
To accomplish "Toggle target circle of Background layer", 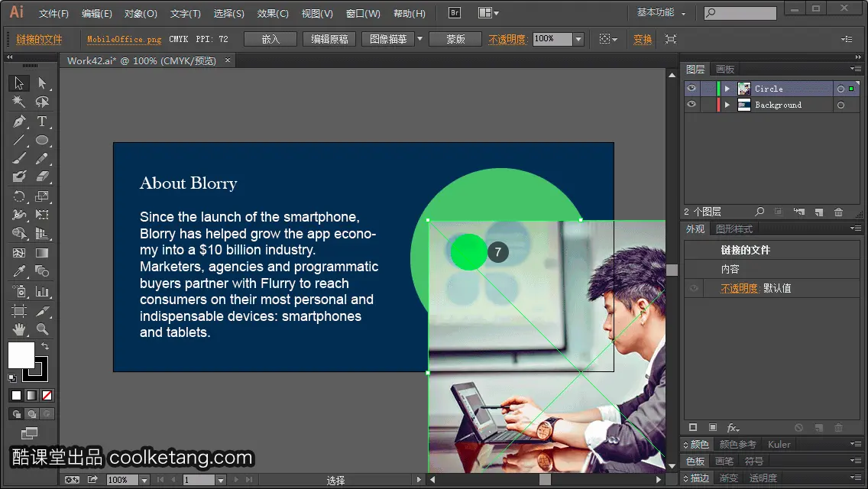I will click(840, 105).
